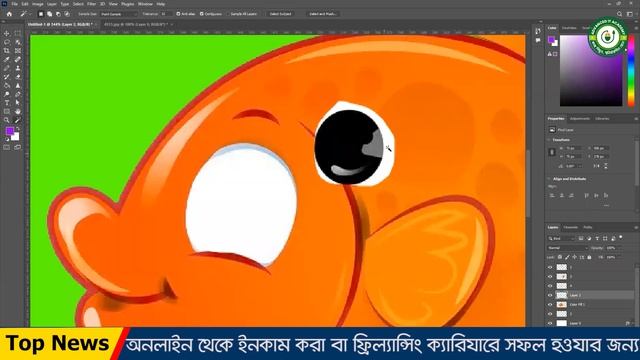Click the hue slider in Color panel
640x360 pixels.
pyautogui.click(x=631, y=71)
